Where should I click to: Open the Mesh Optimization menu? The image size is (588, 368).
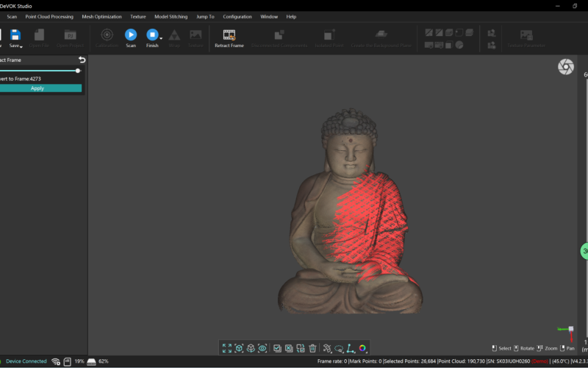(101, 16)
